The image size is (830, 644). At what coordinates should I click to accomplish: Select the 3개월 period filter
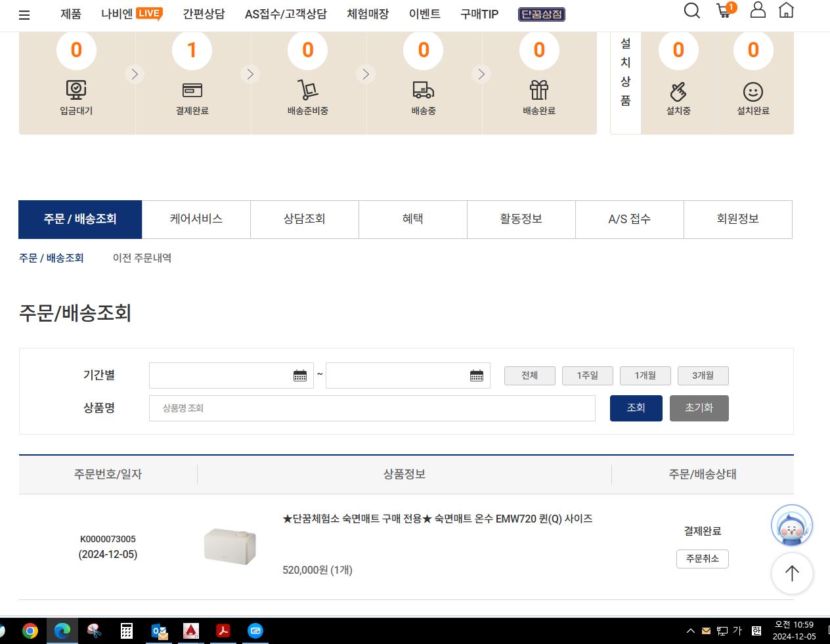(703, 376)
